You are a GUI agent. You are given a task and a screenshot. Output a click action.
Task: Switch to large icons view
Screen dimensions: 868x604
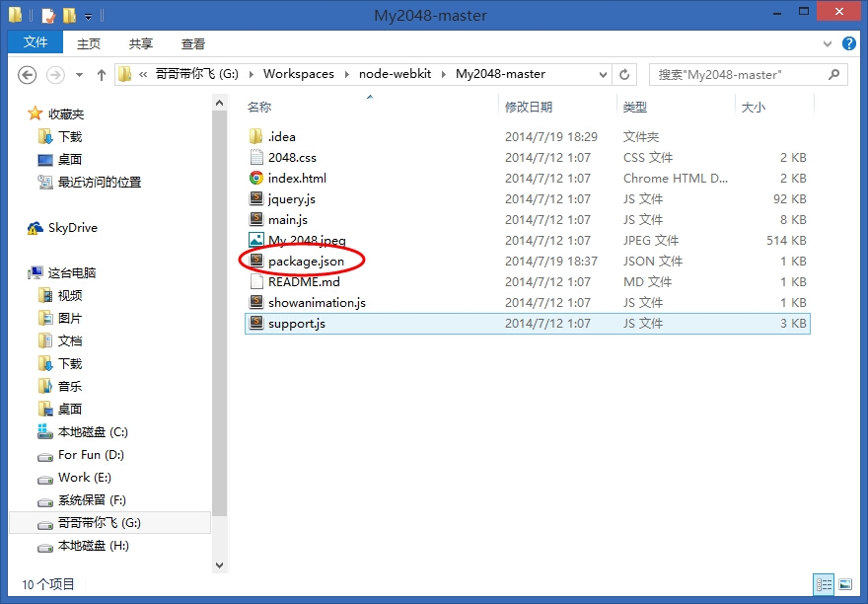point(845,584)
